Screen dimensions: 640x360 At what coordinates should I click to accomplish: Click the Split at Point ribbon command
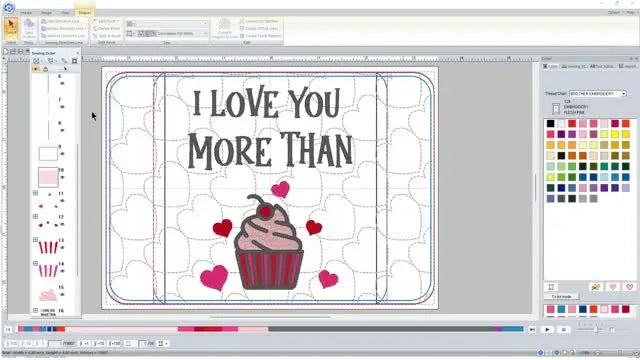point(107,36)
